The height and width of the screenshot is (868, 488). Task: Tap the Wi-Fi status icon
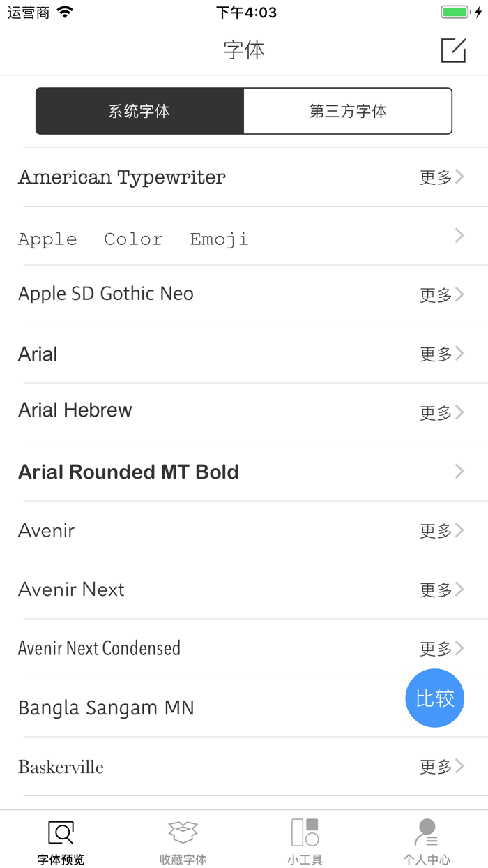coord(65,12)
